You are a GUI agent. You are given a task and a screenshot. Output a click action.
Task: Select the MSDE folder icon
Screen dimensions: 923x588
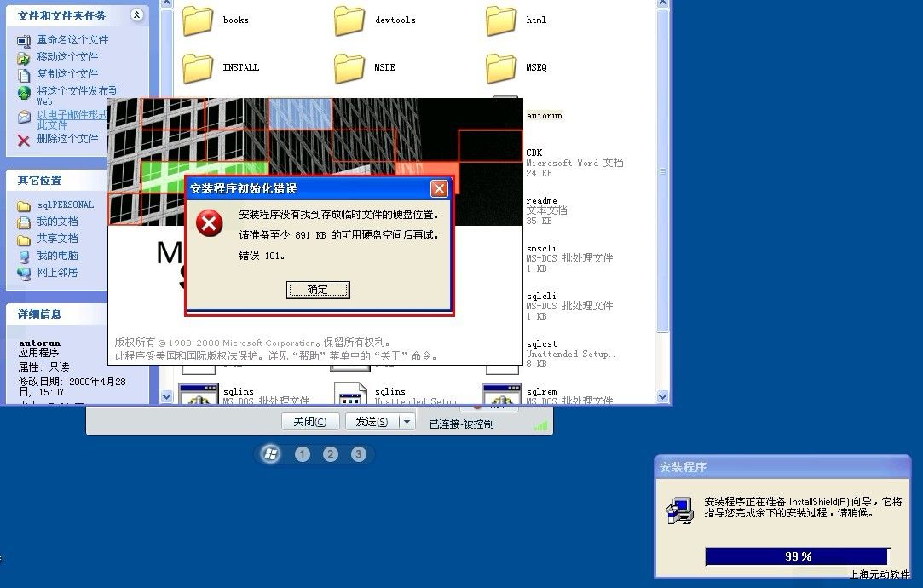(x=349, y=67)
